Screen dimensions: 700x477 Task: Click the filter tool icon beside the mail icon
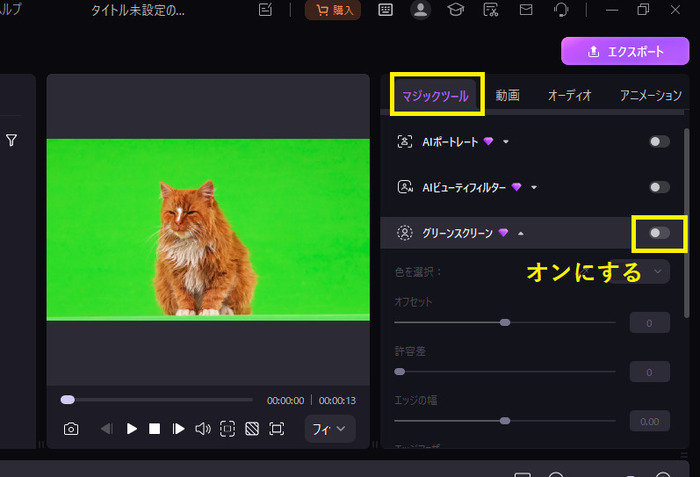pyautogui.click(x=491, y=10)
